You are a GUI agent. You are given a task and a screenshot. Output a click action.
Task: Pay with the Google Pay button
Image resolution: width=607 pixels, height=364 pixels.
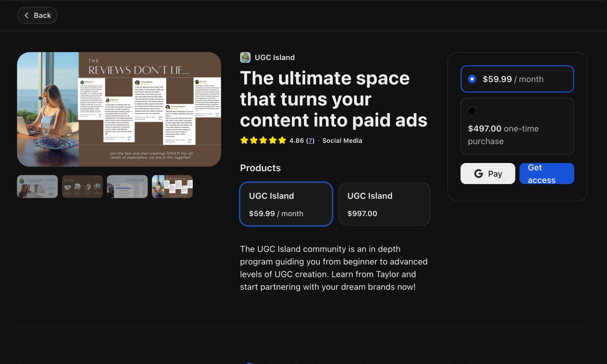487,174
